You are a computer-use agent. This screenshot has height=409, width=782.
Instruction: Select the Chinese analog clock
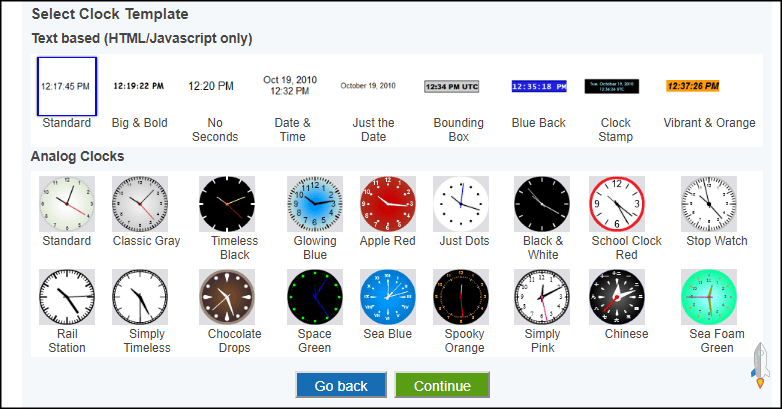(x=617, y=297)
